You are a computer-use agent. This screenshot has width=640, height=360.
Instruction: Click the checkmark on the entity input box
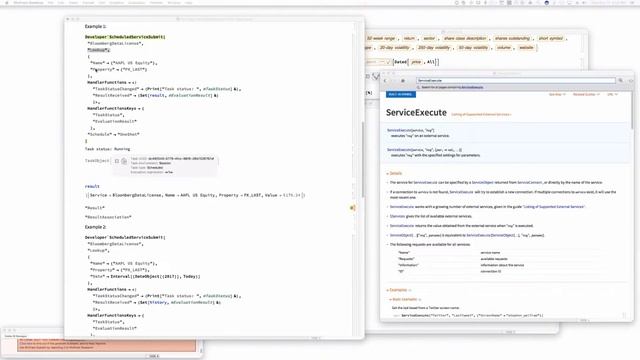(388, 62)
